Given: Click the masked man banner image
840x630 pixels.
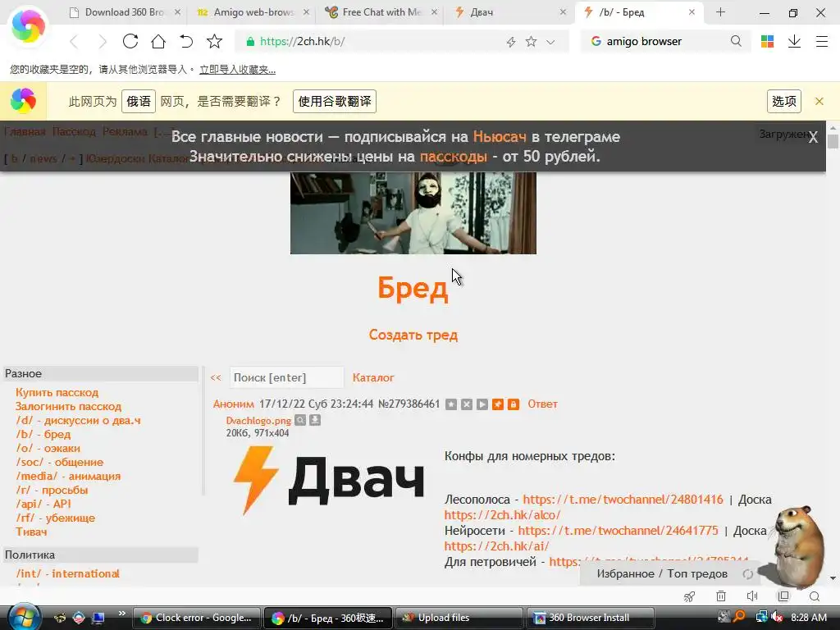Looking at the screenshot, I should [x=413, y=212].
